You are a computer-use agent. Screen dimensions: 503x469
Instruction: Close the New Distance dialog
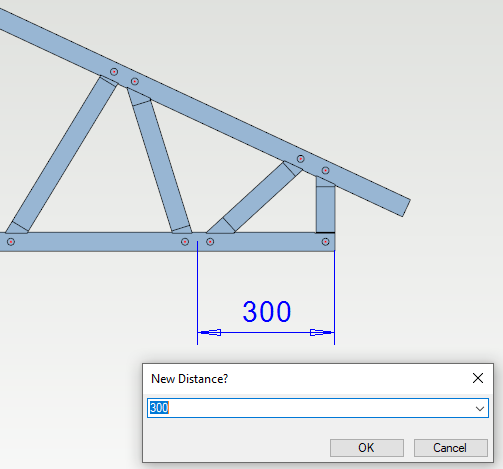click(478, 378)
